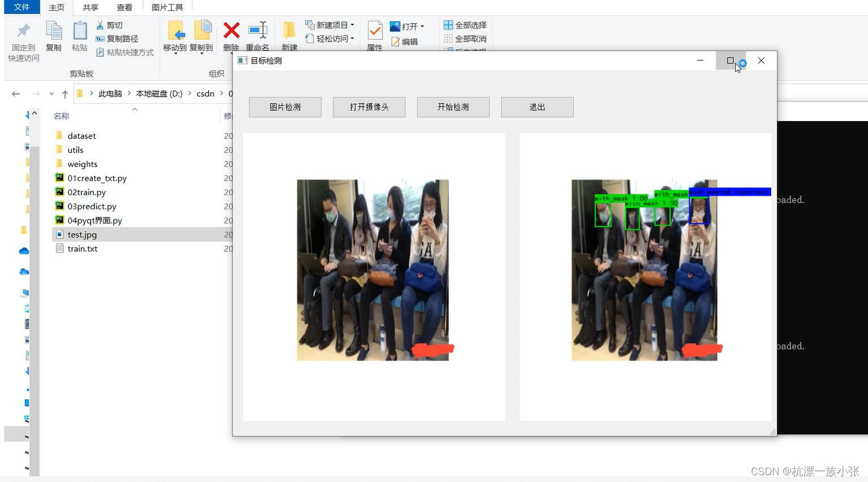868x482 pixels.
Task: Click the red 删除 X icon
Action: pos(231,31)
